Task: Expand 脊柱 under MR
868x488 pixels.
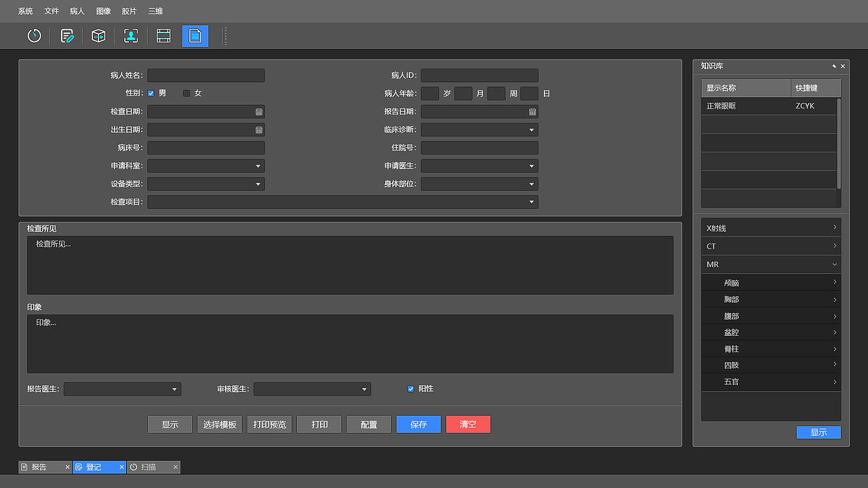Action: pos(771,348)
